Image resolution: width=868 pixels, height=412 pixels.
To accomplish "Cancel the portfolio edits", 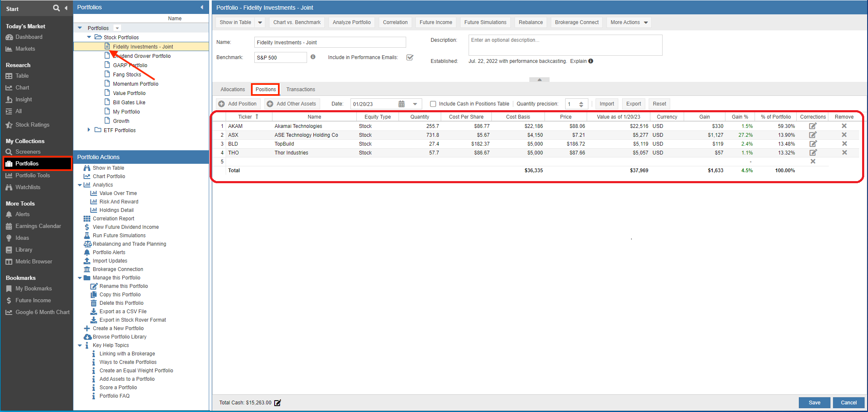I will (x=849, y=403).
